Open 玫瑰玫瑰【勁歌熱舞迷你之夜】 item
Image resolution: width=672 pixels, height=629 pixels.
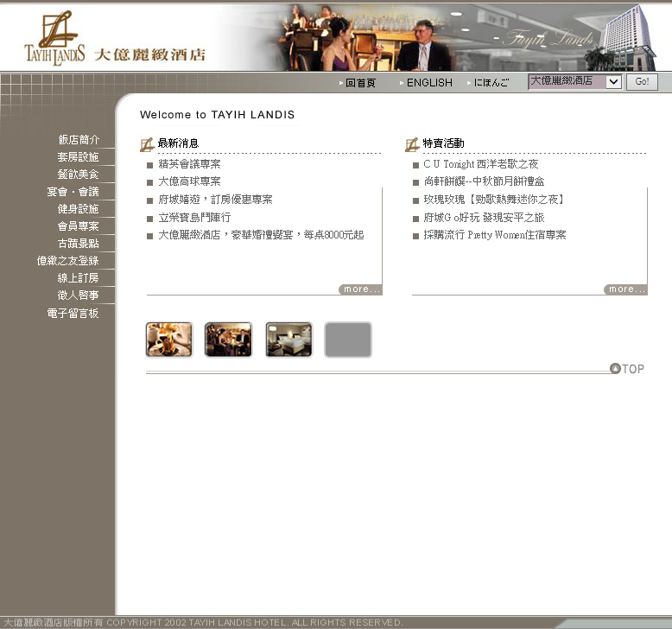(495, 200)
